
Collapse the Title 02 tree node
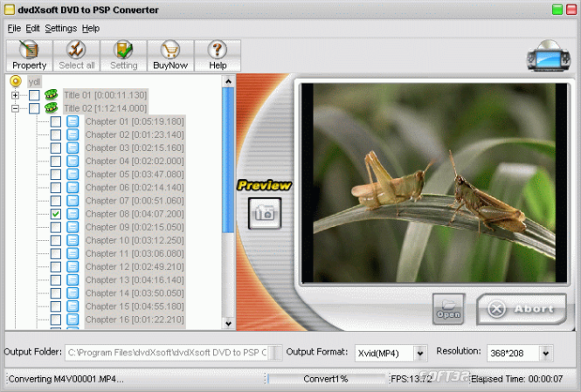[15, 108]
